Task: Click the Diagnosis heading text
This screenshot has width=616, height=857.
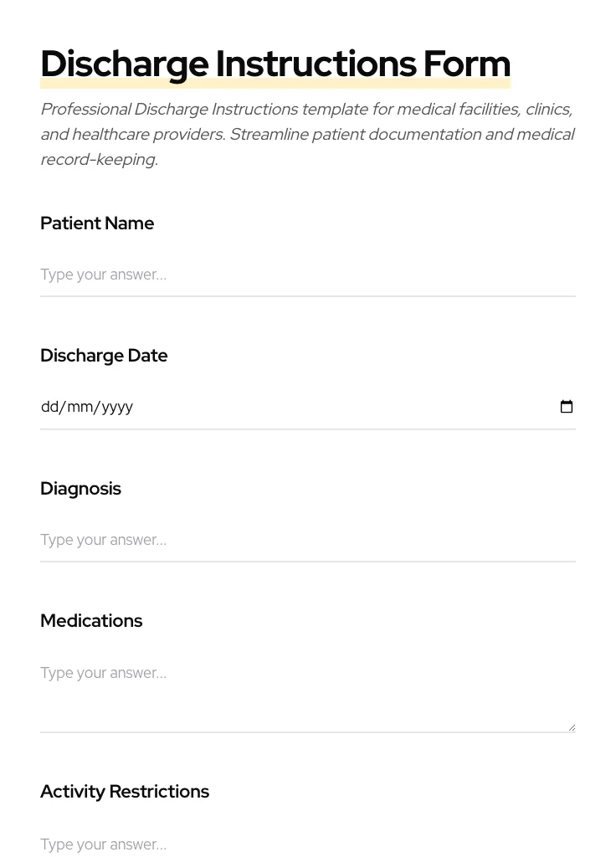Action: pos(80,488)
